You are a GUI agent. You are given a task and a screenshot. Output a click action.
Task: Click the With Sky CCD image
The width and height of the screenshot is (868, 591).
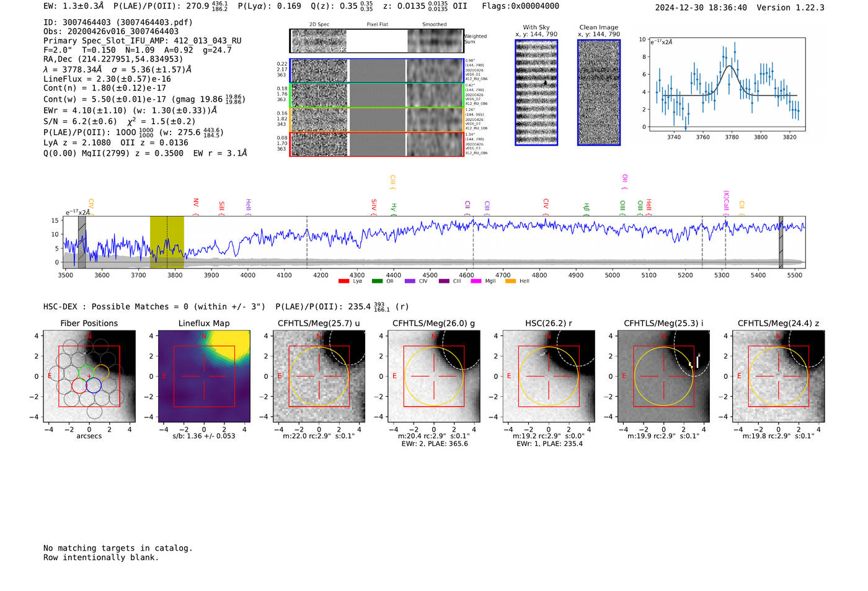pos(536,92)
